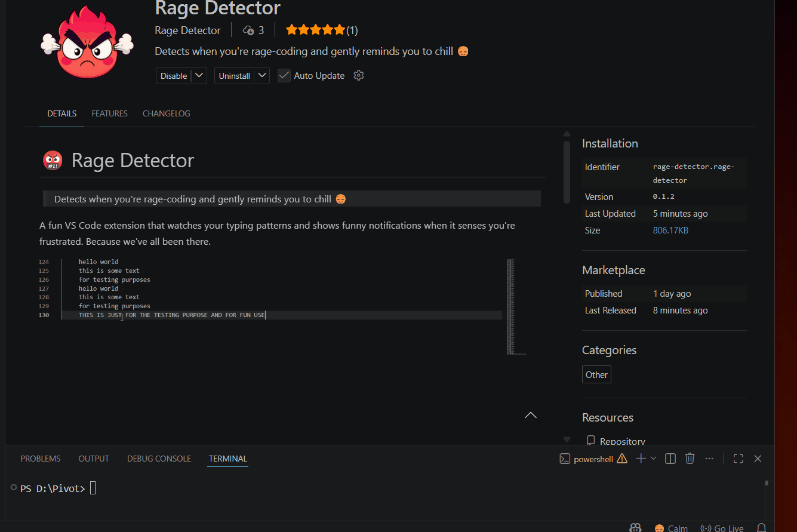Open Copilot status bar icon
Viewport: 797px width, 532px height.
[635, 528]
